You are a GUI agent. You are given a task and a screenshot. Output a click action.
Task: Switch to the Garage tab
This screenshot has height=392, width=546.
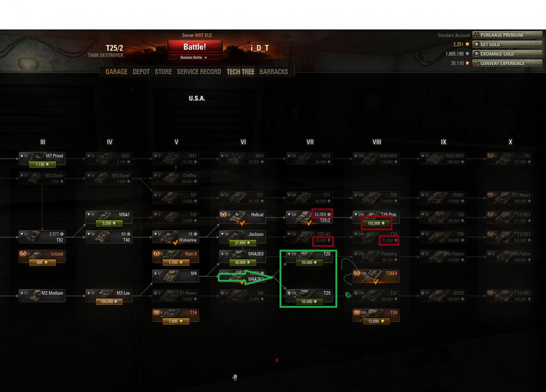point(116,72)
